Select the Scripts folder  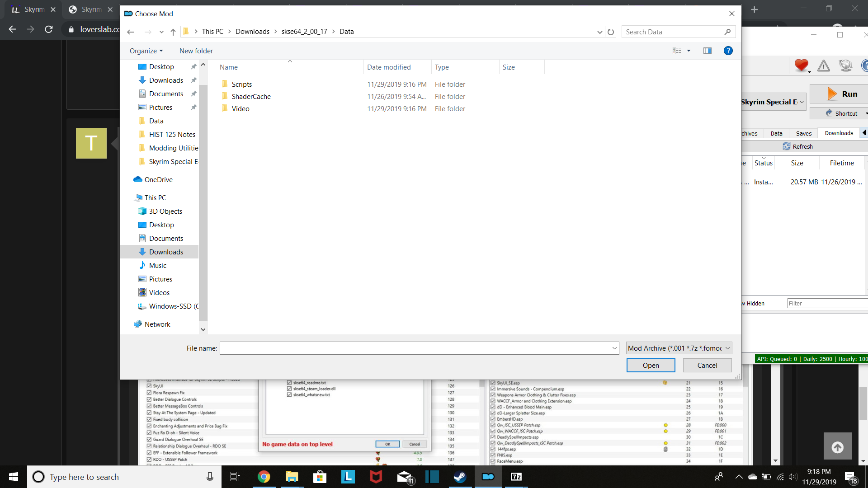(241, 84)
